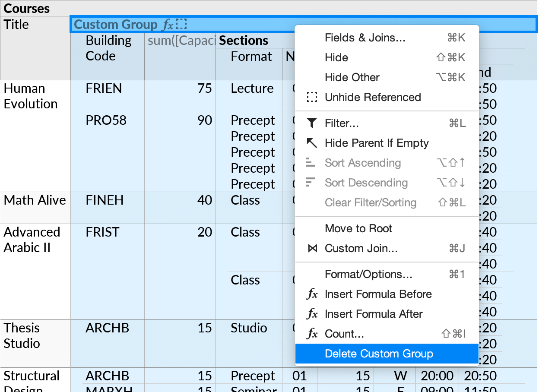Select the Building Code column header

108,47
